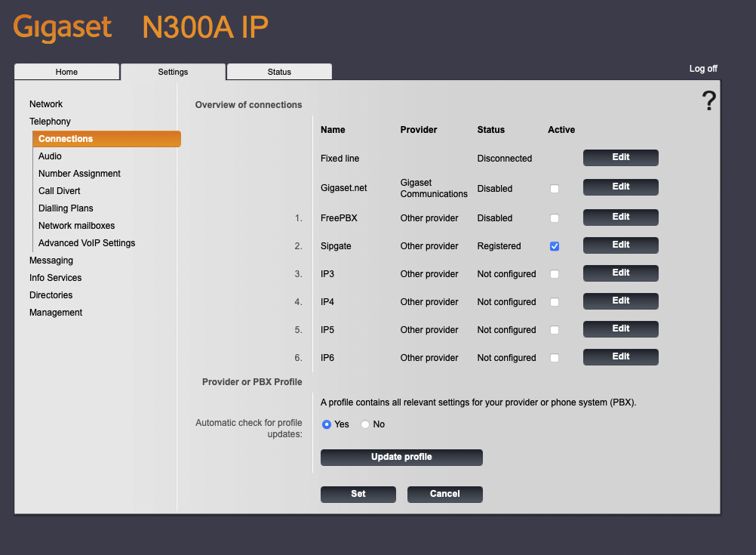Click the Sipgate connection name

[x=336, y=246]
